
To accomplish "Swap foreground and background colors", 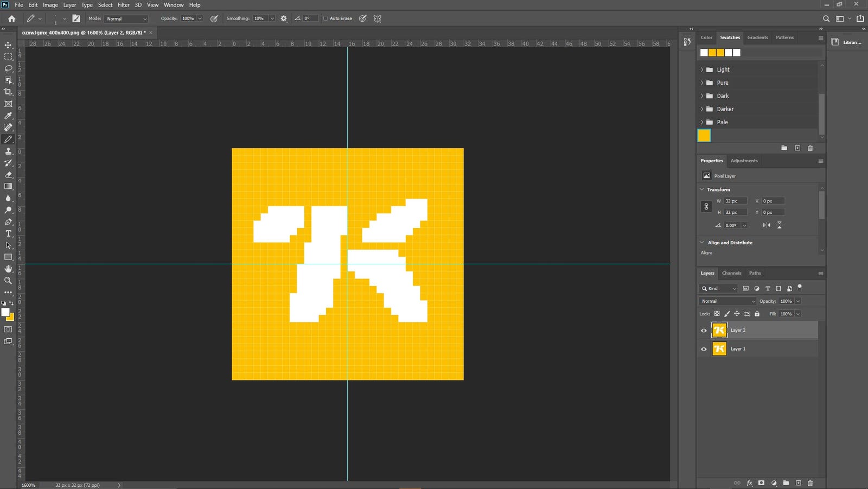I will click(x=11, y=303).
